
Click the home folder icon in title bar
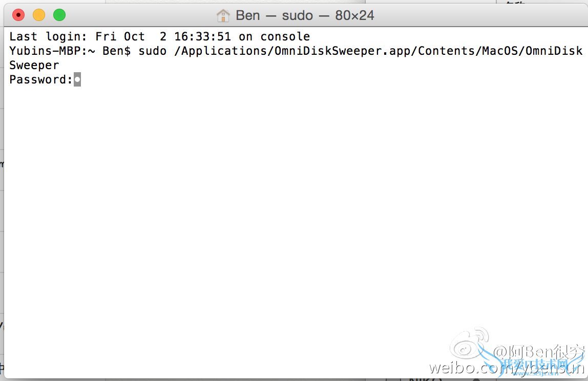click(223, 15)
